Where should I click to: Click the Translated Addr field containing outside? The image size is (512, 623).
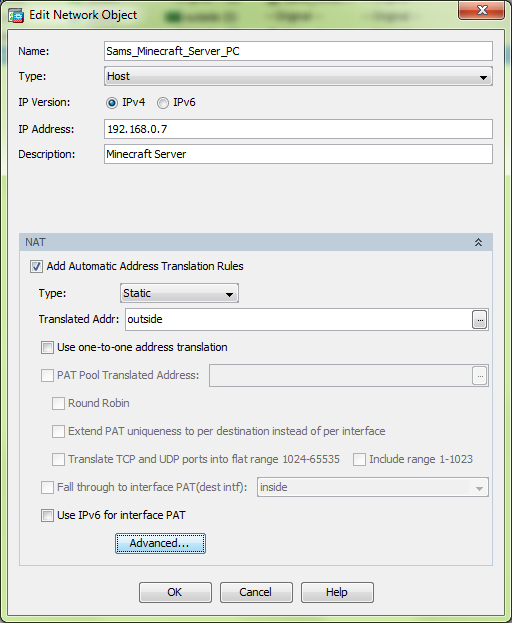298,319
